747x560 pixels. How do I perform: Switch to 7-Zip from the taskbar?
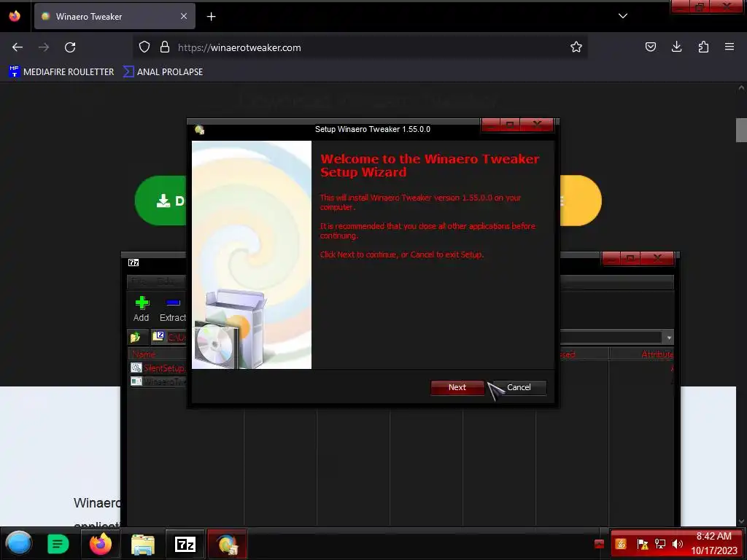pos(185,544)
